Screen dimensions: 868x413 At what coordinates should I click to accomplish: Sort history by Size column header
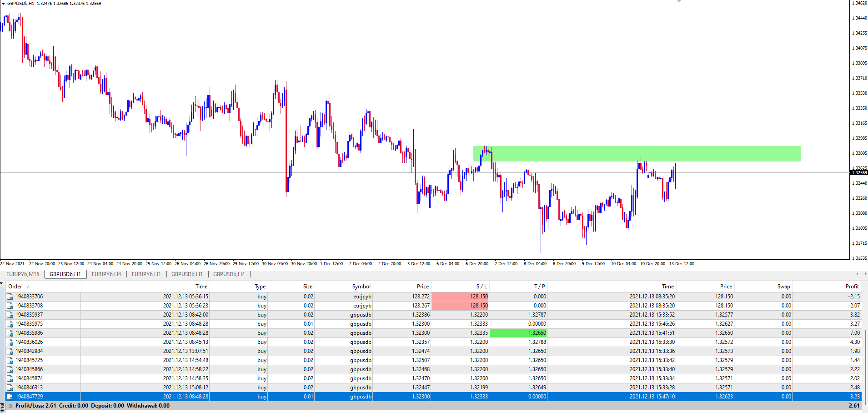(x=291, y=287)
